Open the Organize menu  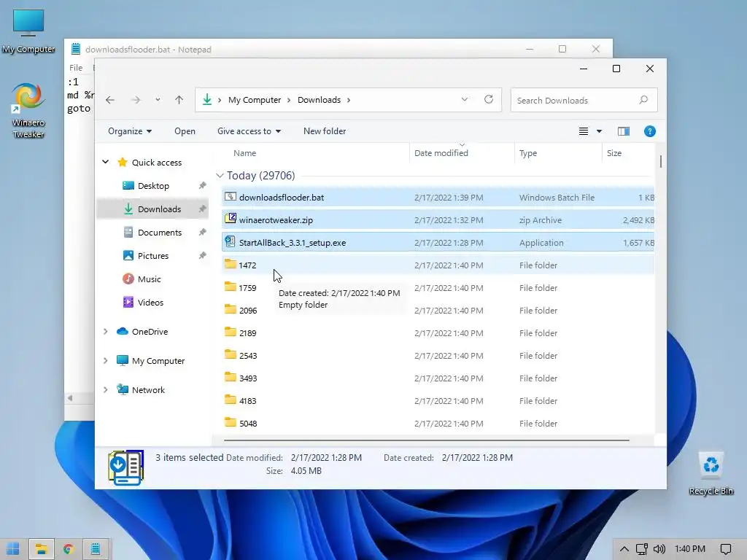point(130,131)
